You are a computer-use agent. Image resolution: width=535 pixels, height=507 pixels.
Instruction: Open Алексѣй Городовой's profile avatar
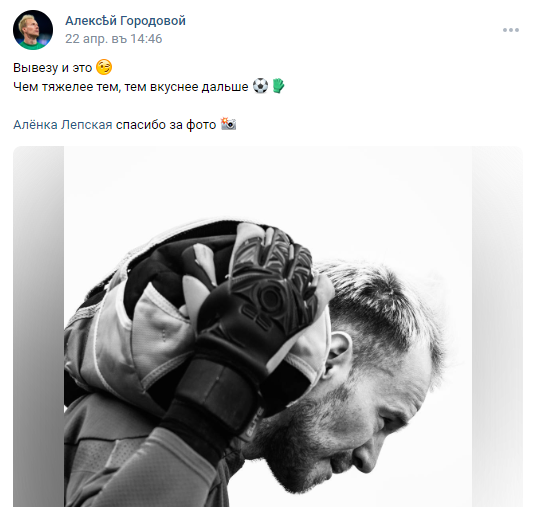33,30
